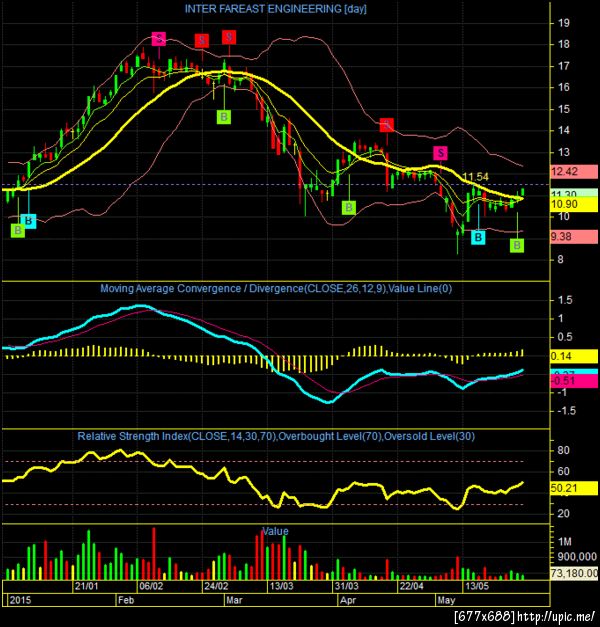Click the May month label
The image size is (600, 627).
(446, 600)
